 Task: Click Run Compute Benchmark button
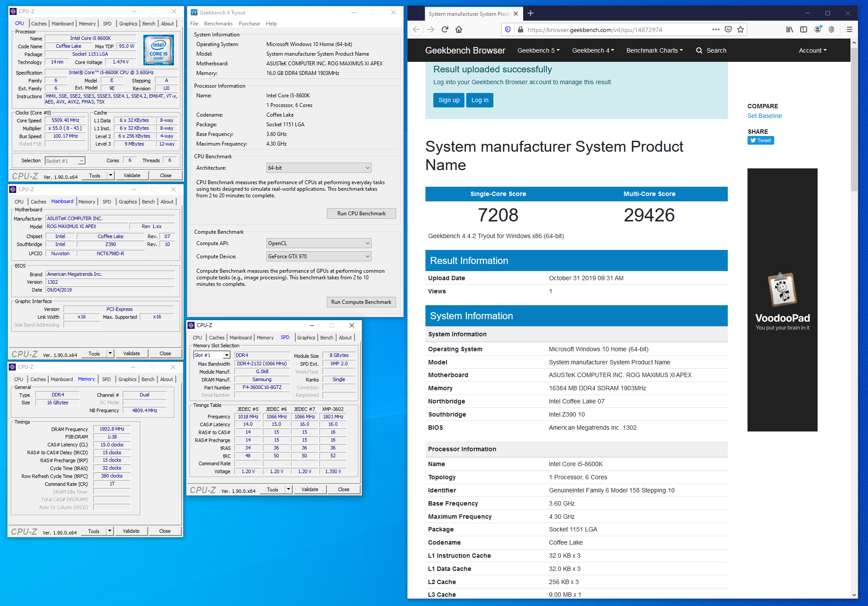(361, 302)
